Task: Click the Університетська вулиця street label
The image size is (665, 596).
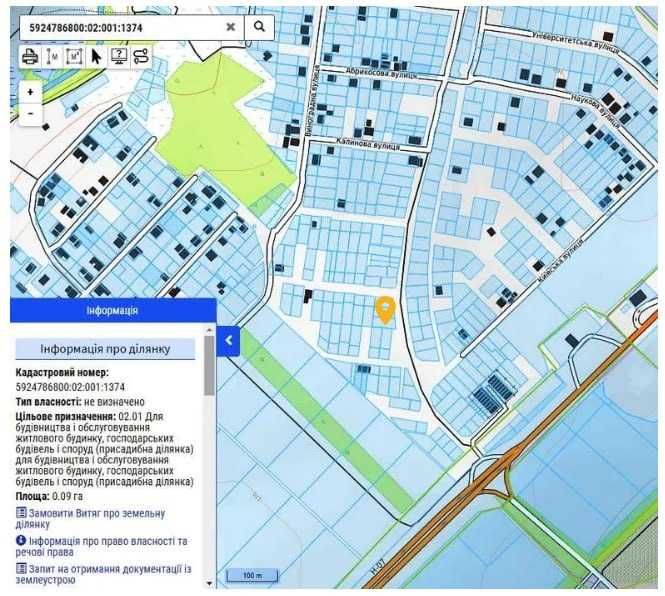Action: pyautogui.click(x=576, y=41)
